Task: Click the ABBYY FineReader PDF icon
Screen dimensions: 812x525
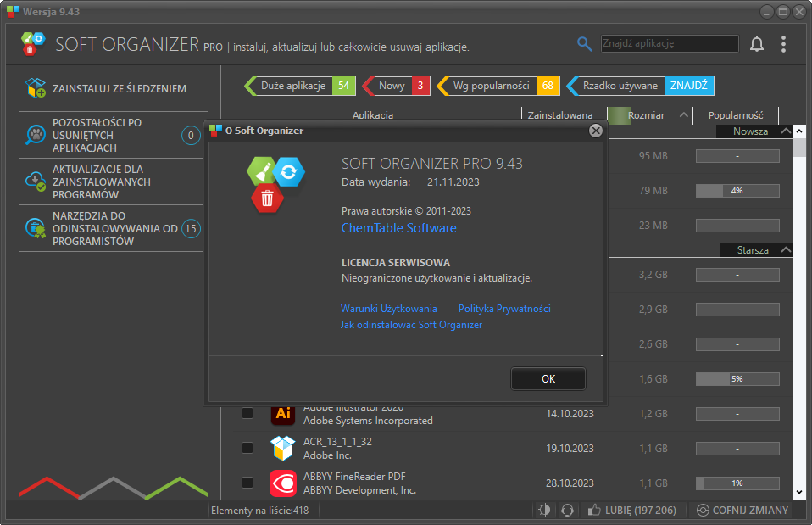Action: 283,483
